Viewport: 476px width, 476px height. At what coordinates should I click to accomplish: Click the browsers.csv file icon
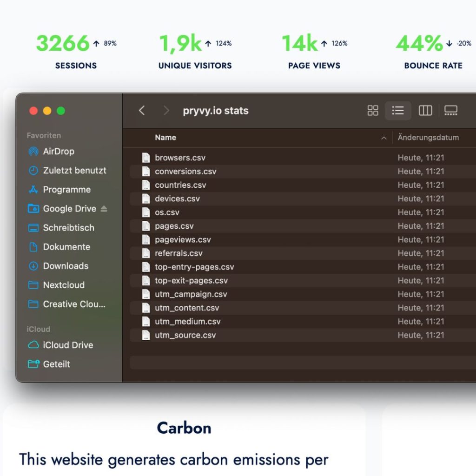[146, 158]
